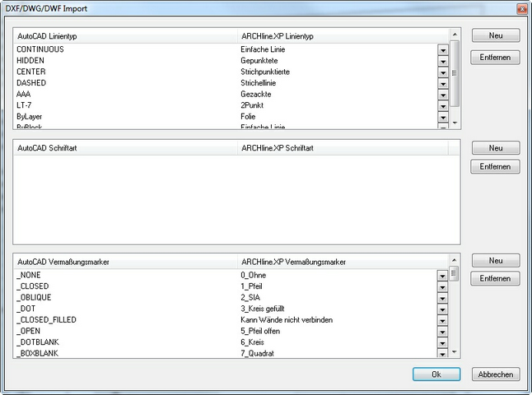
Task: Close the DXF/DWG/DWF Import dialog
Action: coord(522,9)
